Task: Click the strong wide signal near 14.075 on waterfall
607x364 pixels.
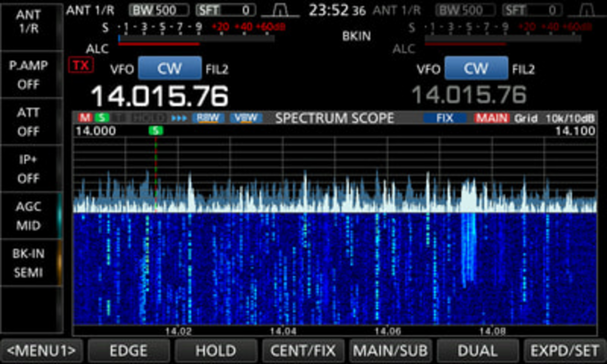Action: click(468, 250)
